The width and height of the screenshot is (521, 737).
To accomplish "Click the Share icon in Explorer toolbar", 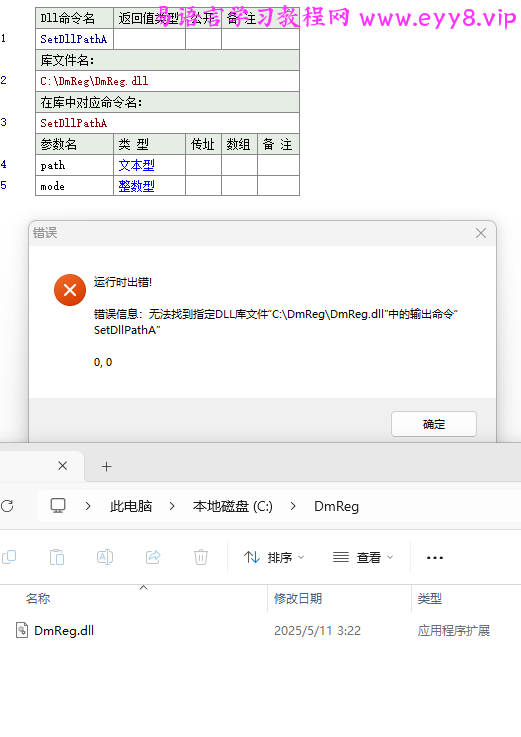I will coord(153,557).
